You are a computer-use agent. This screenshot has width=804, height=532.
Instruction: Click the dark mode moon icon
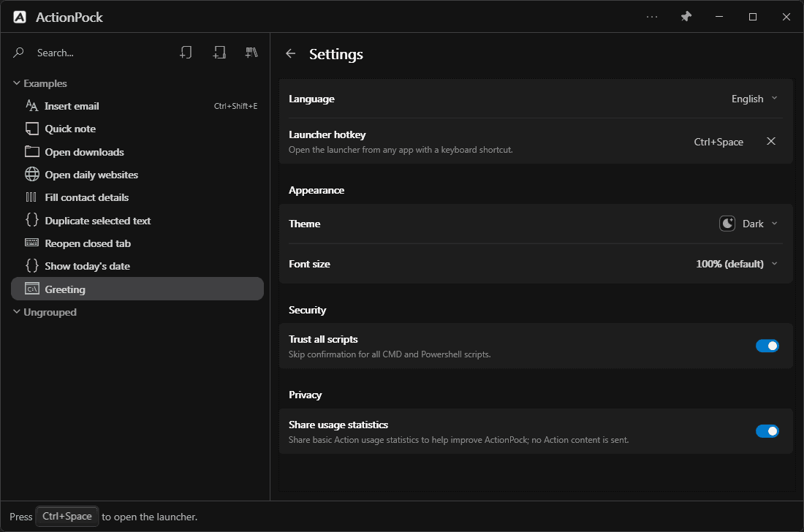(x=727, y=224)
